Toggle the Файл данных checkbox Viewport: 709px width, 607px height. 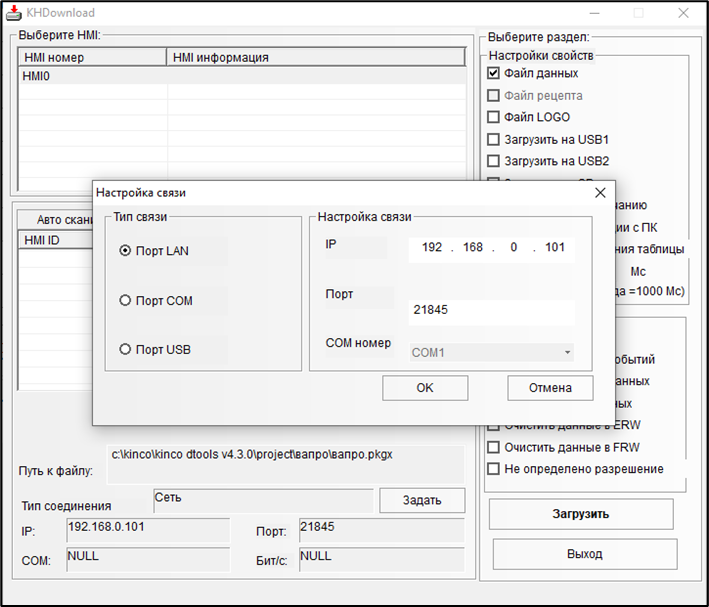click(493, 73)
